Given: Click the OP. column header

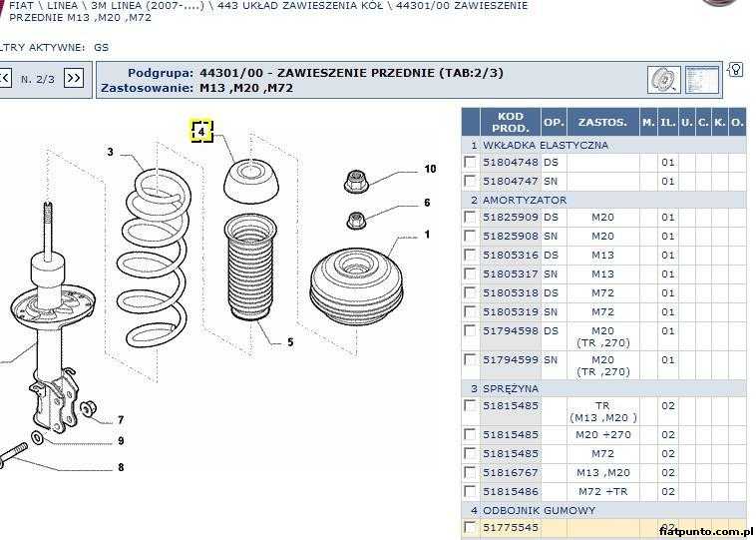Looking at the screenshot, I should pos(554,122).
